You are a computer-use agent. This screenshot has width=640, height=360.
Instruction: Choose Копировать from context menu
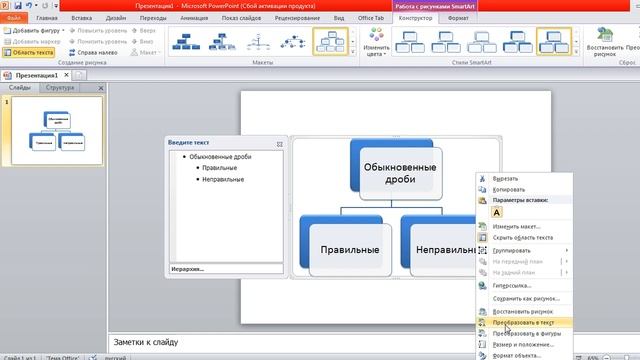point(524,190)
